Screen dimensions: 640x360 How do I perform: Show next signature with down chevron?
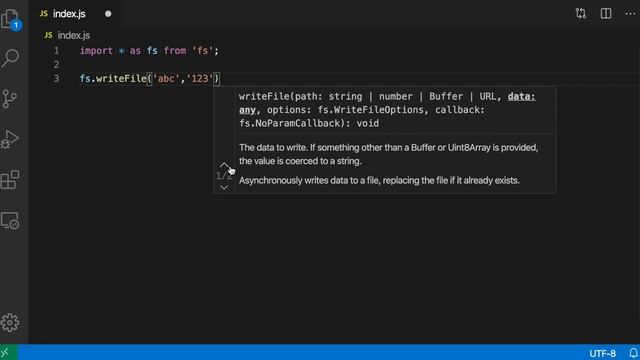pos(224,187)
